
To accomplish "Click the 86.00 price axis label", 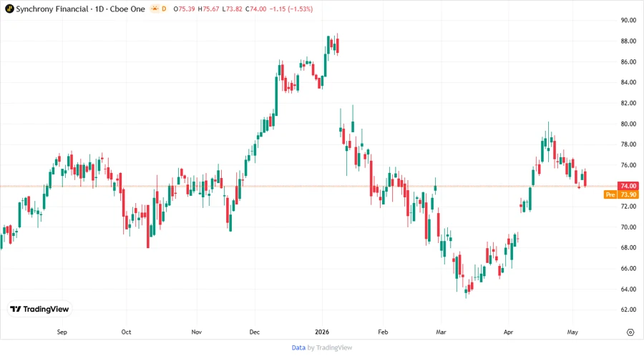I will pyautogui.click(x=628, y=62).
